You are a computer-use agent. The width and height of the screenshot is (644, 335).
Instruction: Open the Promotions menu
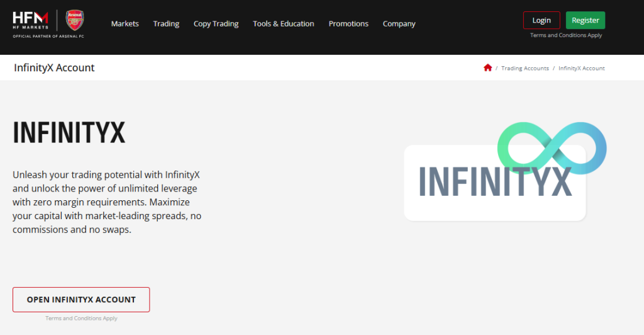(348, 24)
